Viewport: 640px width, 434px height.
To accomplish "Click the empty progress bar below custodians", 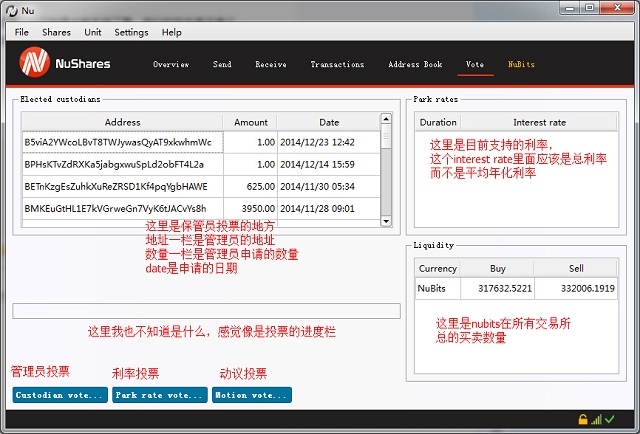I will coord(207,311).
